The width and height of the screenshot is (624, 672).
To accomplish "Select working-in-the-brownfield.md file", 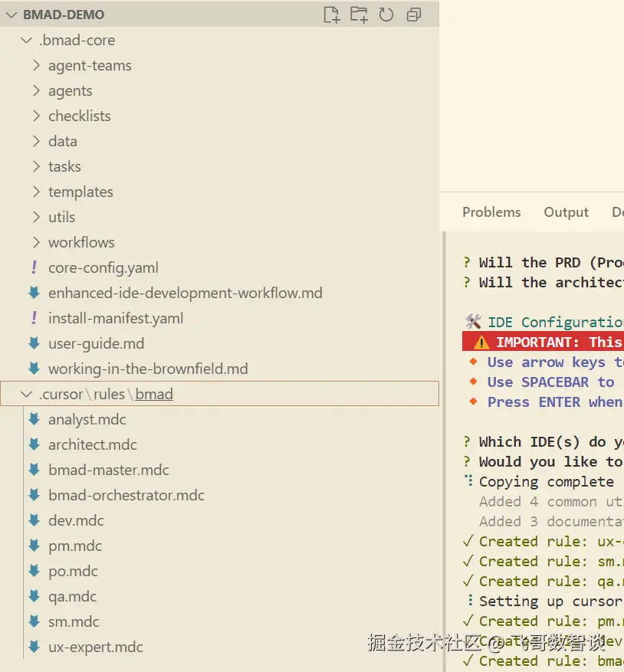I will pyautogui.click(x=148, y=369).
